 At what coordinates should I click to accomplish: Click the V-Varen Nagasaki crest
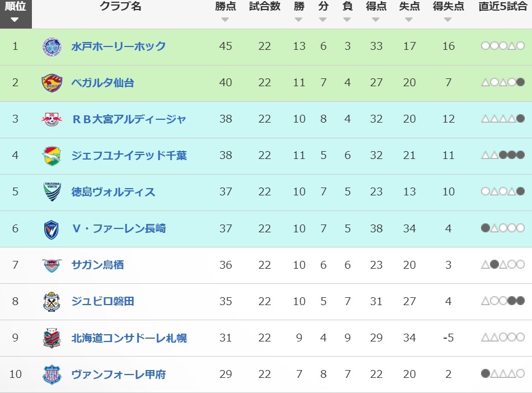pyautogui.click(x=52, y=229)
